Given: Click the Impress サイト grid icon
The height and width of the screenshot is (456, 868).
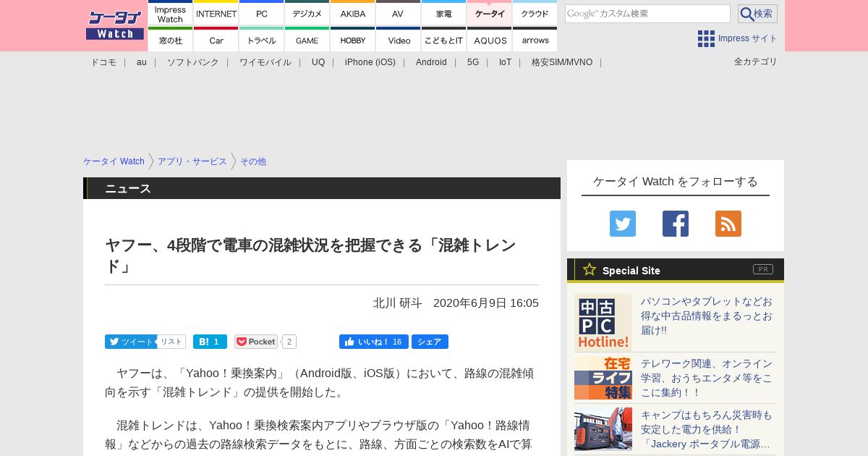Looking at the screenshot, I should 706,38.
